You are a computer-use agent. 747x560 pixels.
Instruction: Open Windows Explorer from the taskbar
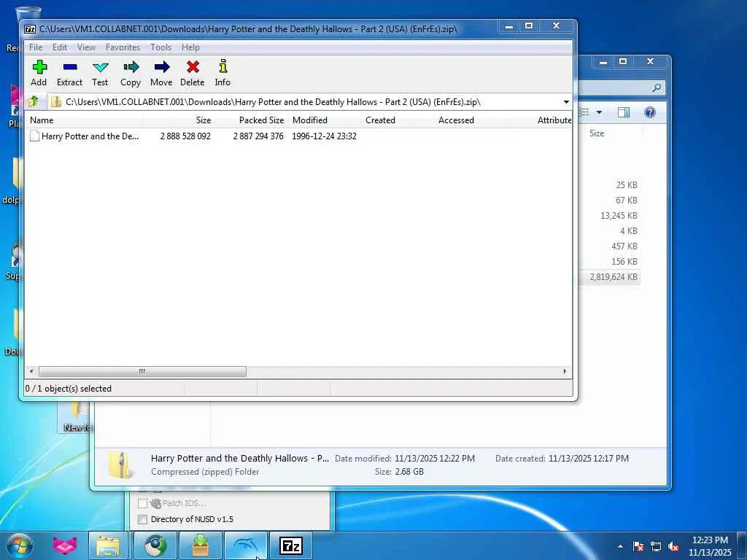[x=109, y=545]
